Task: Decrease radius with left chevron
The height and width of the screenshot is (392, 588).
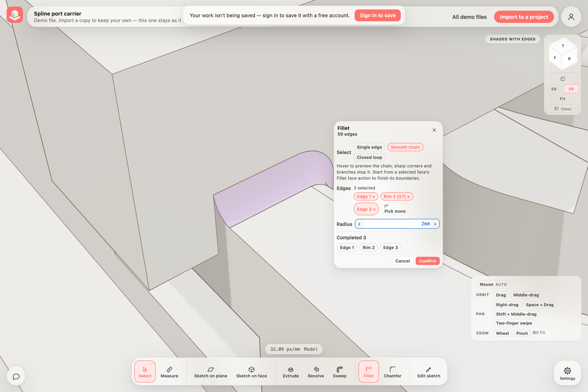Action: coord(359,224)
